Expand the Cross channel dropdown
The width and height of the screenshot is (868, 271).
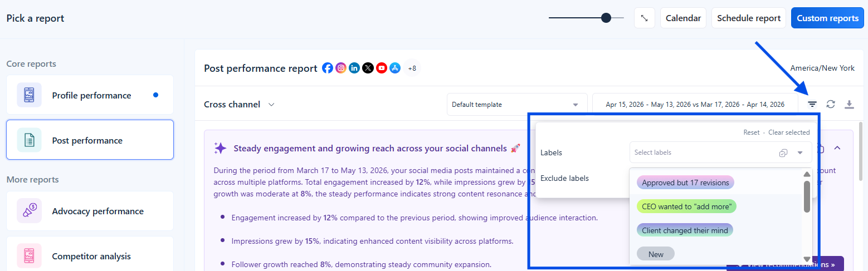tap(240, 104)
